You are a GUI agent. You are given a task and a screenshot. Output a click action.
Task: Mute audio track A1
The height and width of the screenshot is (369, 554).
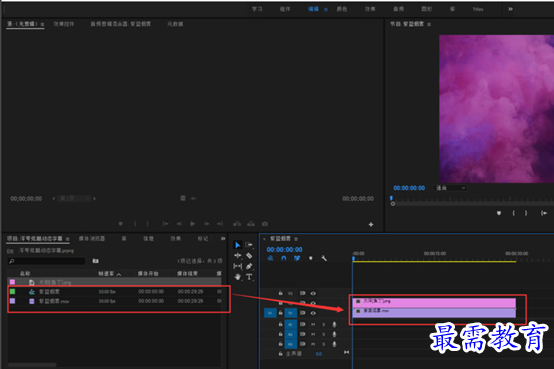(313, 324)
